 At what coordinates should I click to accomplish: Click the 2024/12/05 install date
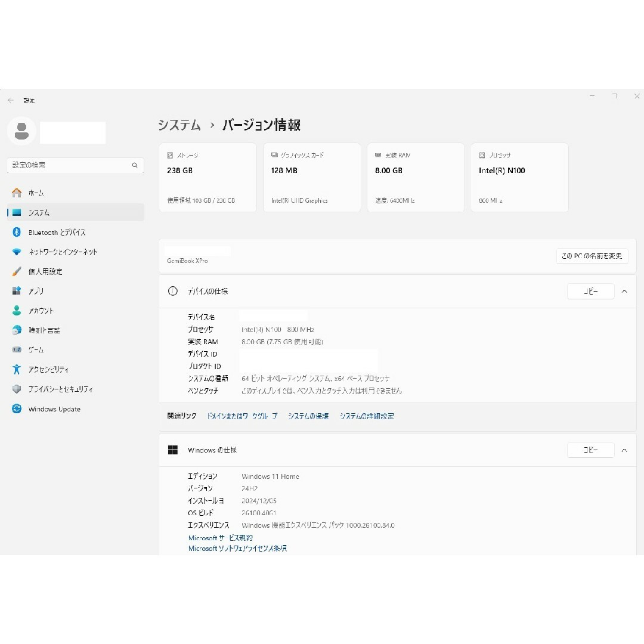(x=259, y=501)
